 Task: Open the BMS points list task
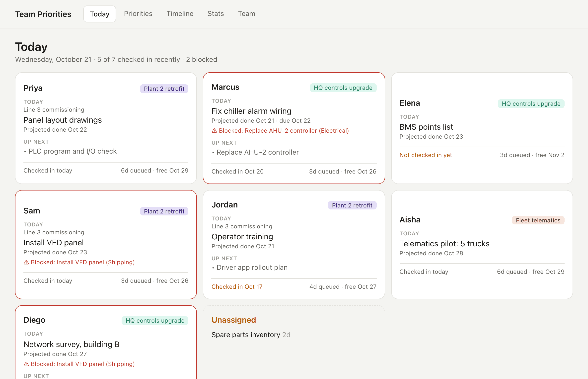(x=426, y=127)
